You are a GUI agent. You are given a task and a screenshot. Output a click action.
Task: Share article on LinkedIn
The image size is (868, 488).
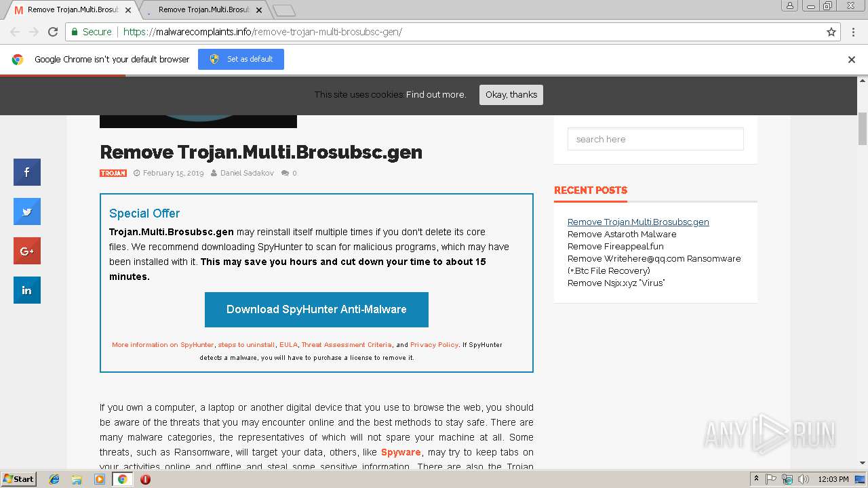tap(27, 290)
